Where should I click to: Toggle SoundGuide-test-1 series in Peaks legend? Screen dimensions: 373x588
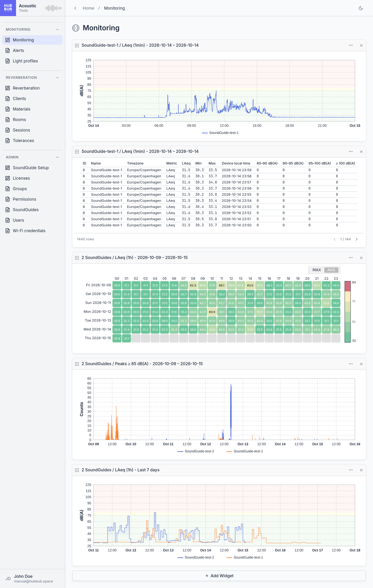[x=245, y=451]
